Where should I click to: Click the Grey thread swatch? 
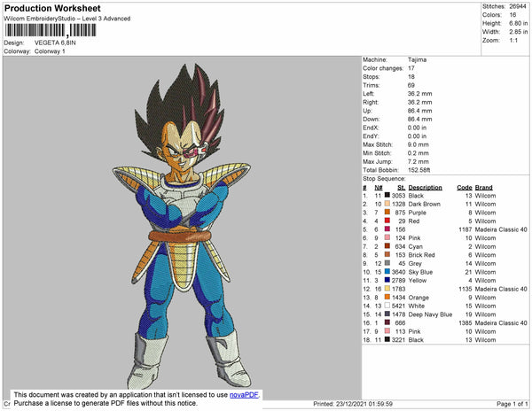pos(387,263)
